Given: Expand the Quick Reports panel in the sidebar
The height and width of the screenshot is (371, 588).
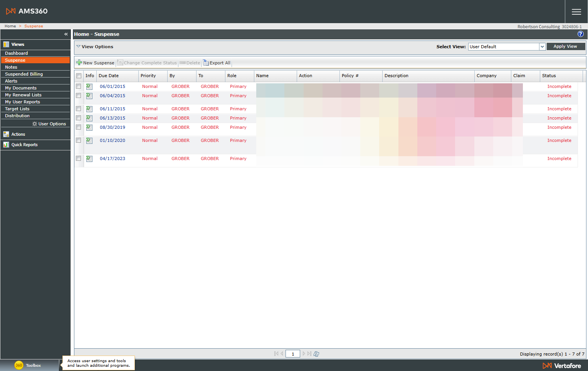Looking at the screenshot, I should [35, 145].
